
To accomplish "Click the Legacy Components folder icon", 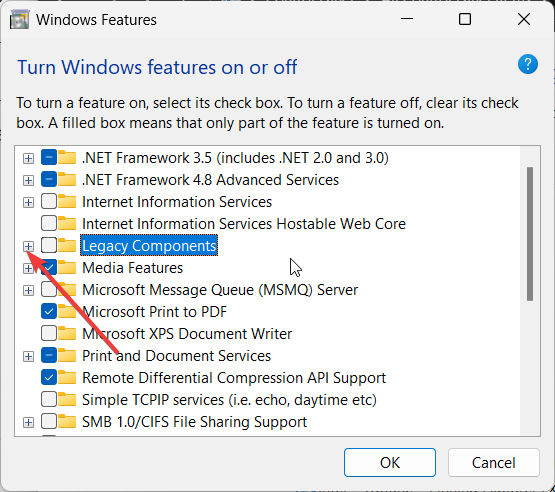I will tap(67, 246).
